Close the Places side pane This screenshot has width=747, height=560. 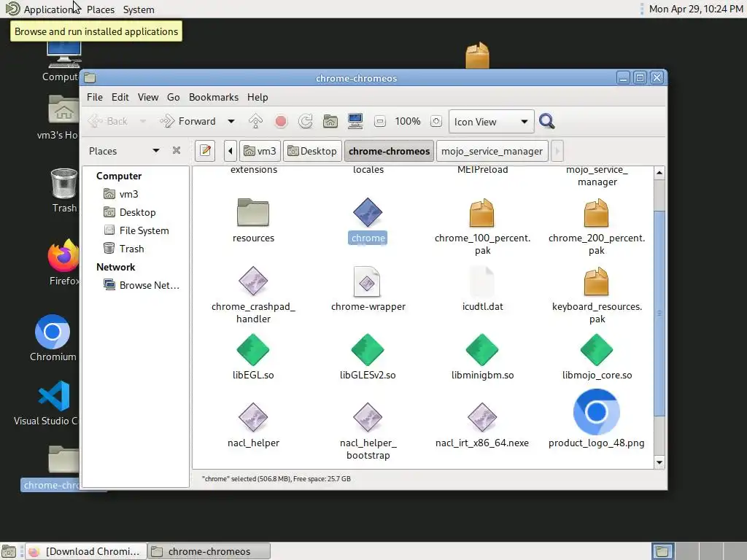[x=177, y=150]
